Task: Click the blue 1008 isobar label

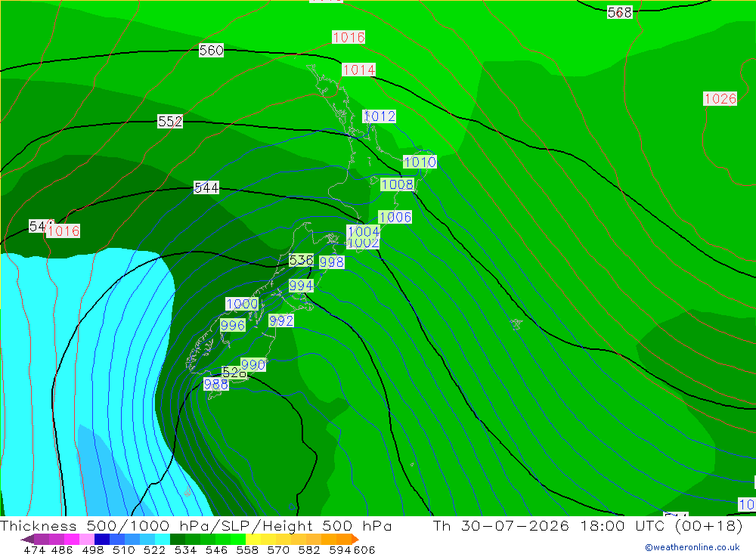Action: (x=398, y=184)
